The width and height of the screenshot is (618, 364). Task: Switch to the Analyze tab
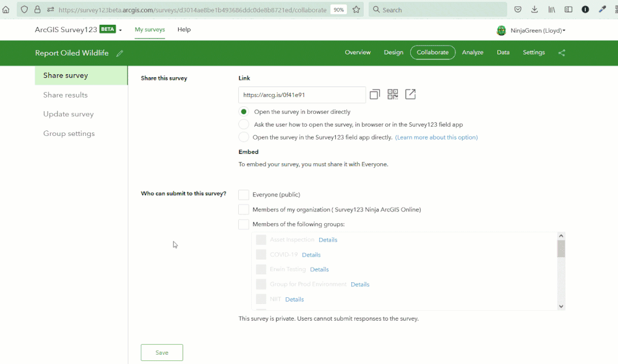[x=473, y=53]
